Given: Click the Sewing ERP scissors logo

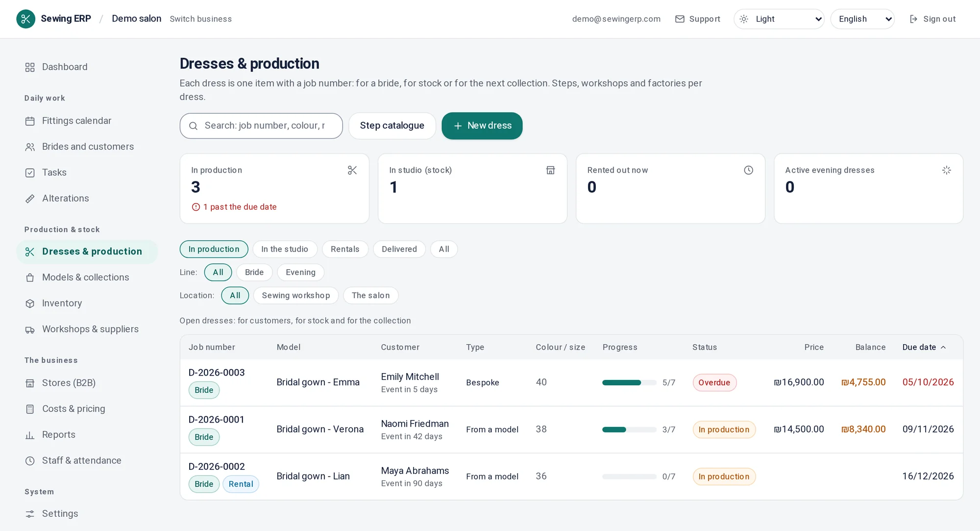Looking at the screenshot, I should pos(25,19).
